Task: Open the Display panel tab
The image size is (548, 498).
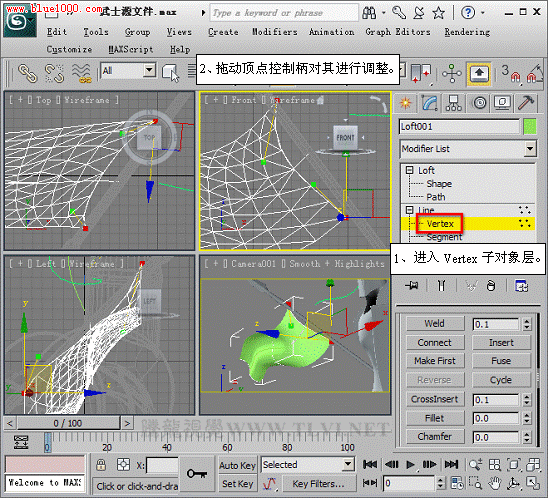Action: pyautogui.click(x=503, y=103)
